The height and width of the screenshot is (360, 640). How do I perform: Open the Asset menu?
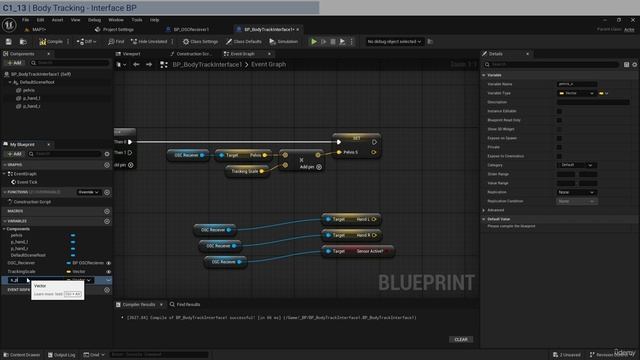point(58,20)
